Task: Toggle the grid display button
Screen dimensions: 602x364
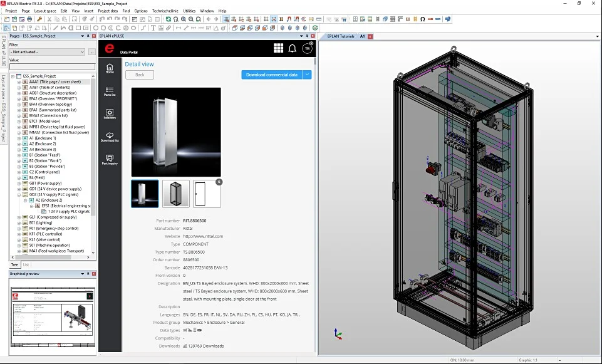Action: [x=266, y=19]
